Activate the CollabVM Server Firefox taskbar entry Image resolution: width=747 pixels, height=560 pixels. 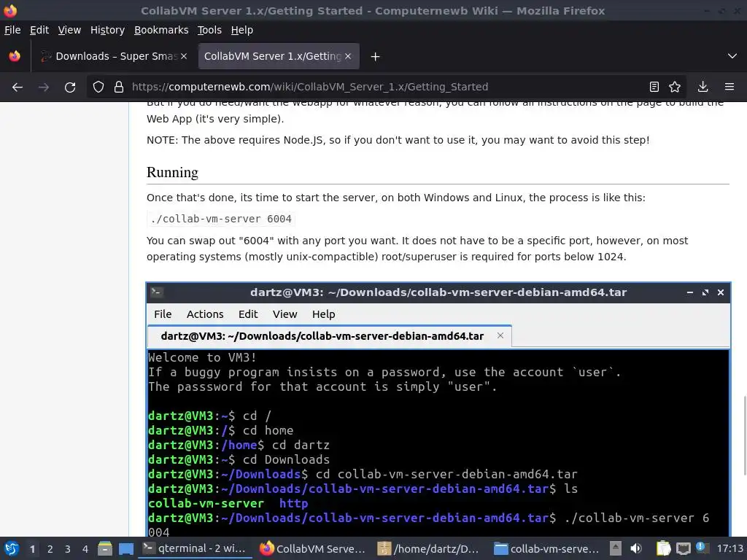tap(312, 548)
